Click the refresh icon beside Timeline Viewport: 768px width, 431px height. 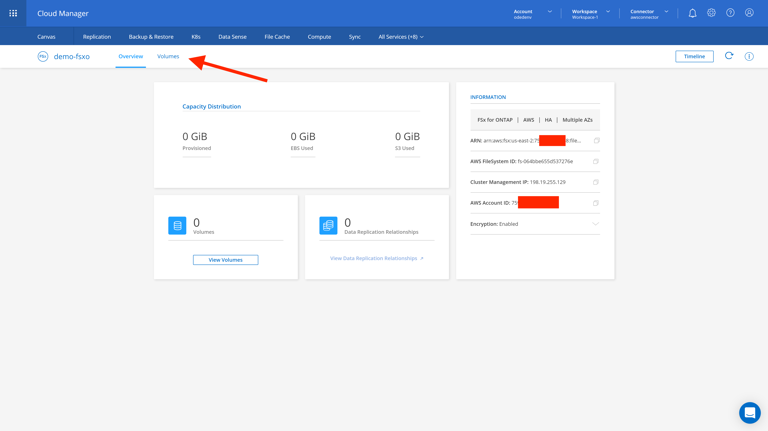click(729, 56)
